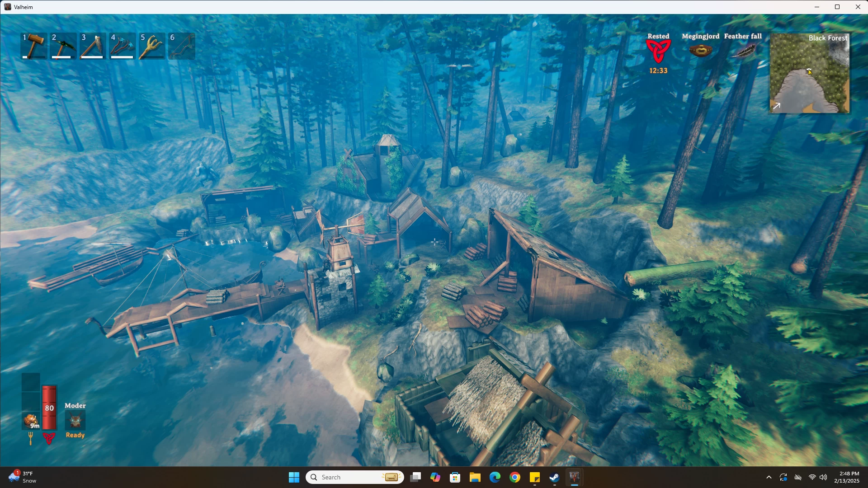Click the Megingjord label text
868x488 pixels.
coord(700,36)
